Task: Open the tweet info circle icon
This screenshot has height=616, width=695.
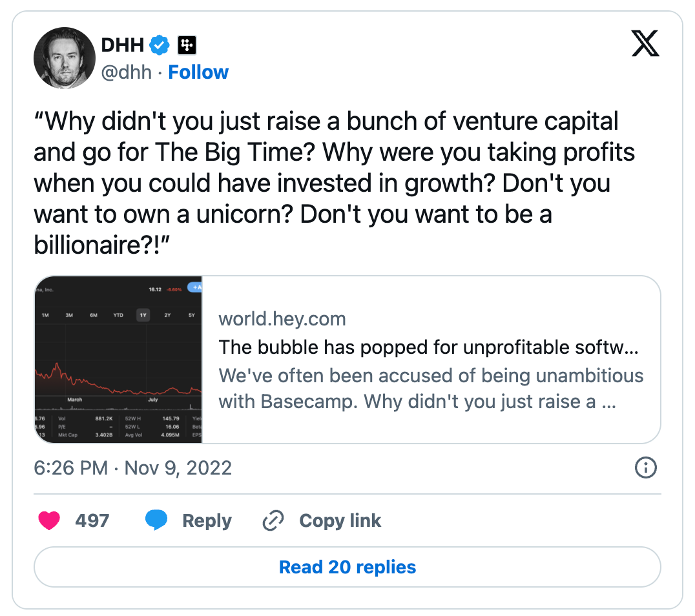Action: tap(645, 467)
